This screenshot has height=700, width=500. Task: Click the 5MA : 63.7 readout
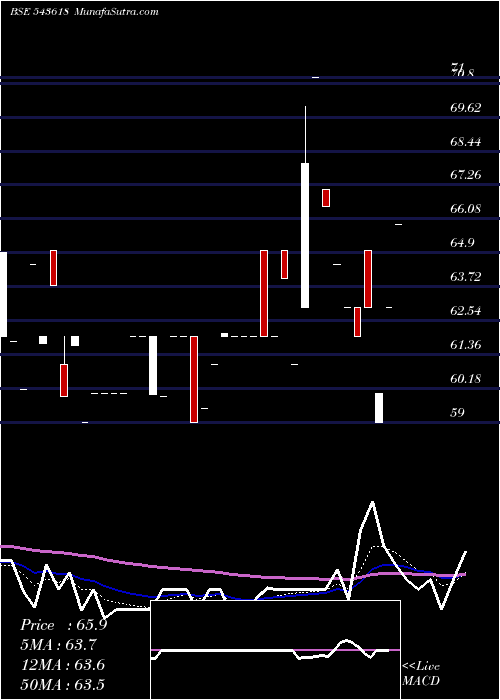point(58,645)
